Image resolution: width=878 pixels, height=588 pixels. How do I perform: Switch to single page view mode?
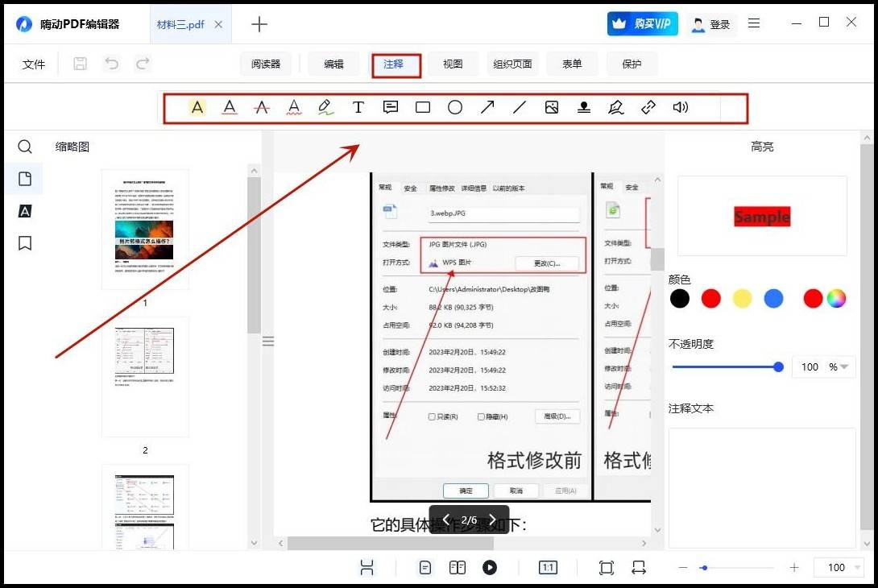tap(425, 568)
